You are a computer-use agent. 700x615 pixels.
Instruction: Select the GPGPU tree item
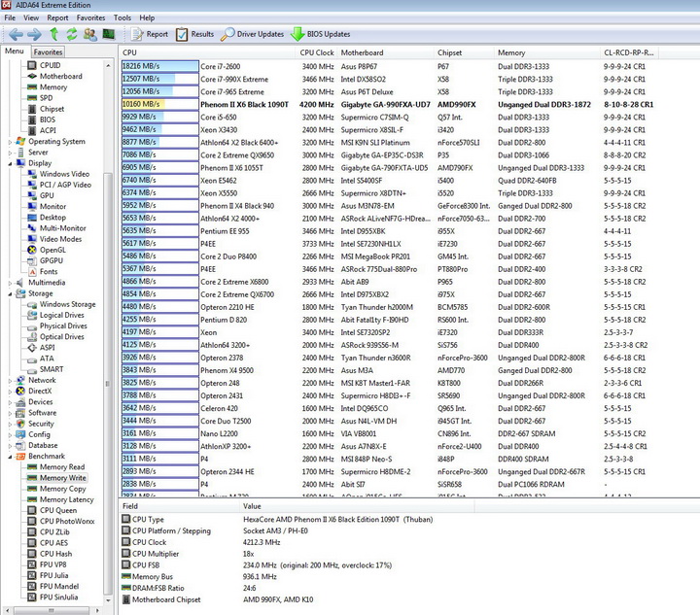coord(52,260)
